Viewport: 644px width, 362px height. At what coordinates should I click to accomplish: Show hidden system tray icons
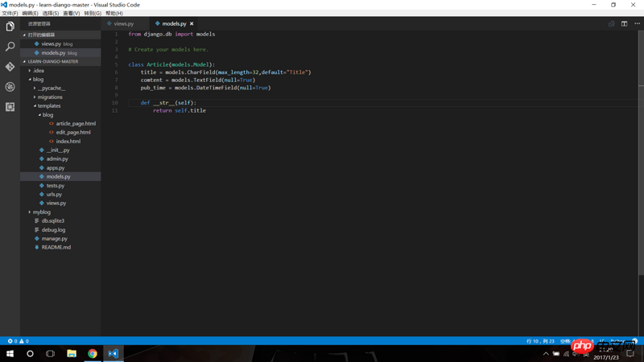coord(546,353)
